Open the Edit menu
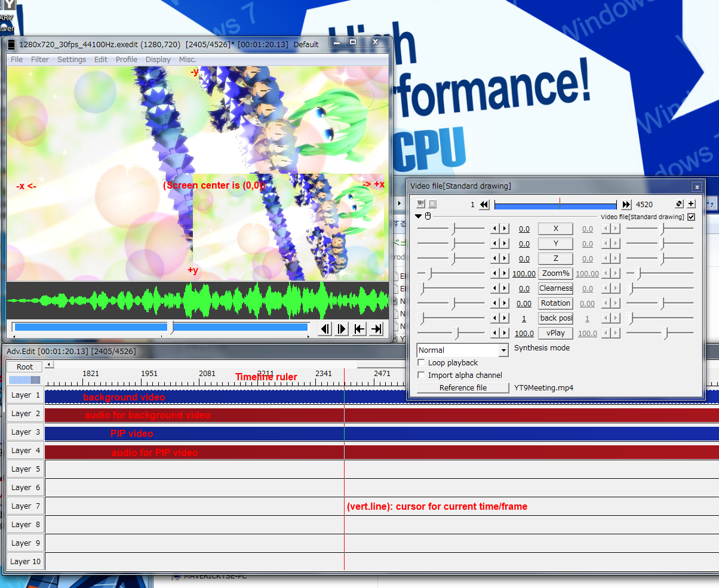 point(101,60)
